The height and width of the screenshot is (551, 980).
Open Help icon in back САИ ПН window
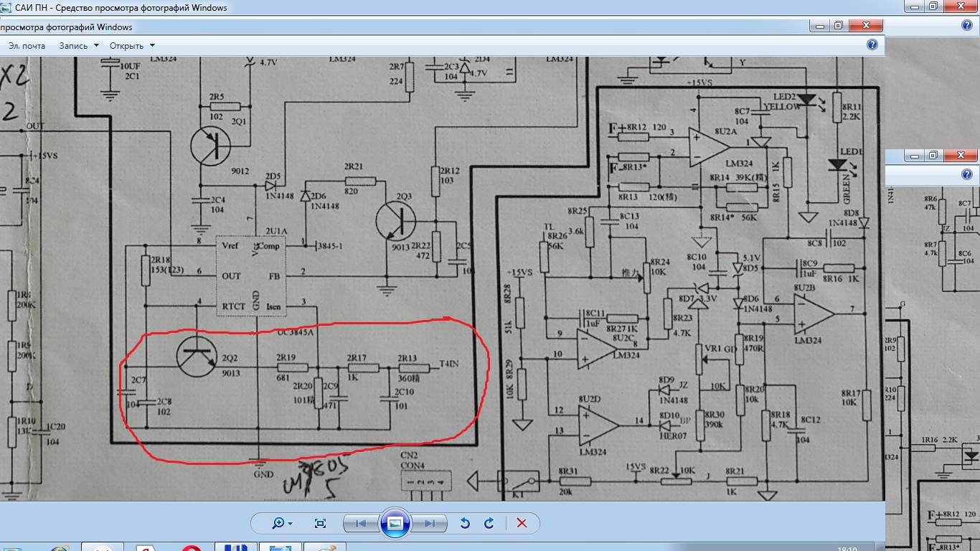[967, 25]
